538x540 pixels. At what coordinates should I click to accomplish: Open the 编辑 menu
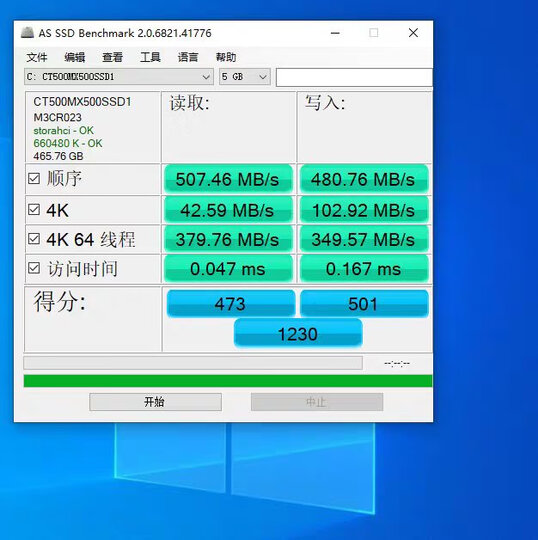pos(74,57)
